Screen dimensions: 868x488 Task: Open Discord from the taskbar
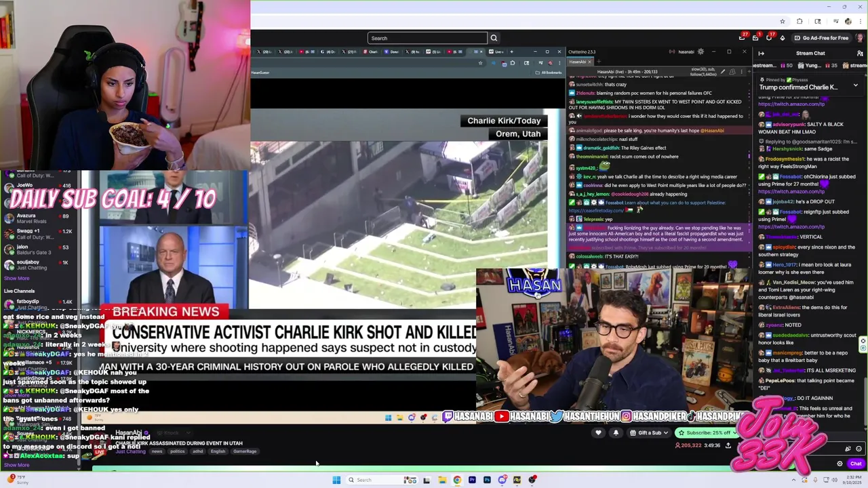tap(502, 480)
